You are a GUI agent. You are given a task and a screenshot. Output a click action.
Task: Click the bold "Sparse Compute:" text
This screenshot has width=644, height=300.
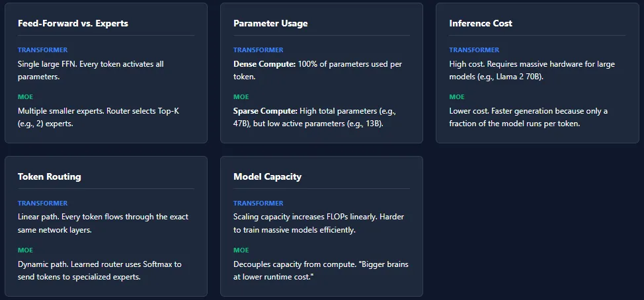[266, 111]
